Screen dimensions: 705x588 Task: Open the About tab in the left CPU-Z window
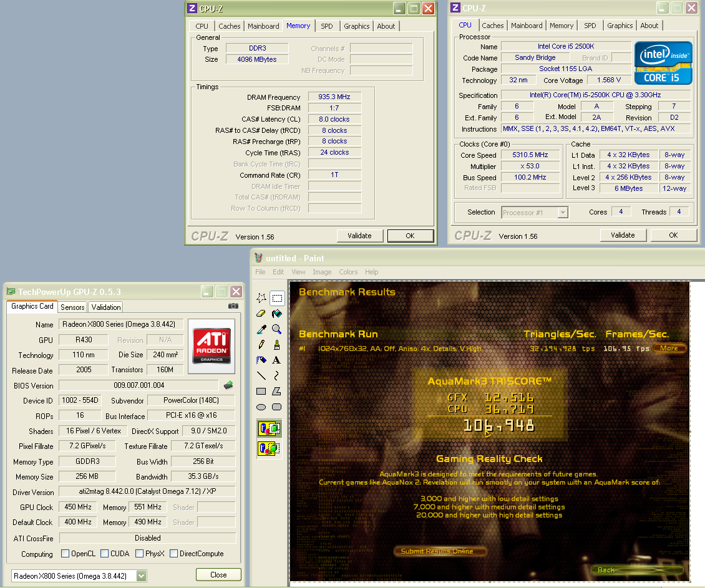386,26
